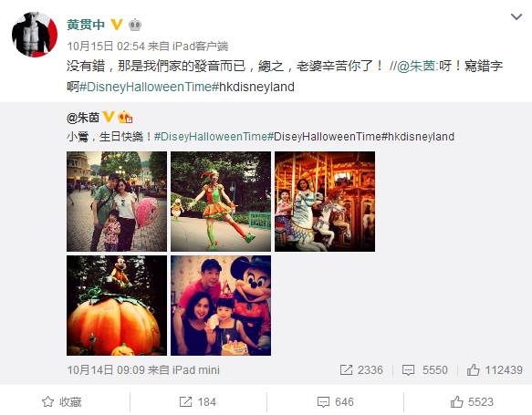Open the family street photo thumbnail
532x415 pixels.
[117, 202]
